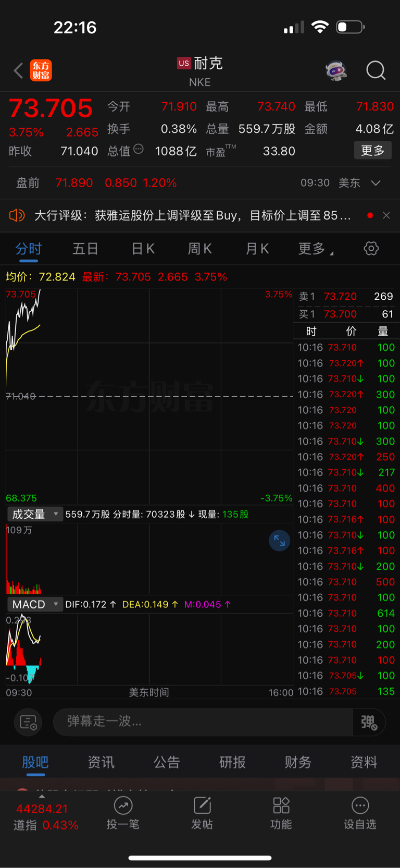This screenshot has width=400, height=868.
Task: Tap the danmaku list settings icon
Action: pos(28,722)
